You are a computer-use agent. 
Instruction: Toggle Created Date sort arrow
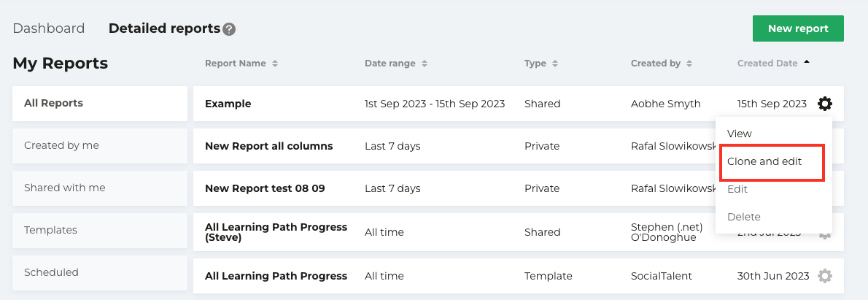tap(807, 62)
